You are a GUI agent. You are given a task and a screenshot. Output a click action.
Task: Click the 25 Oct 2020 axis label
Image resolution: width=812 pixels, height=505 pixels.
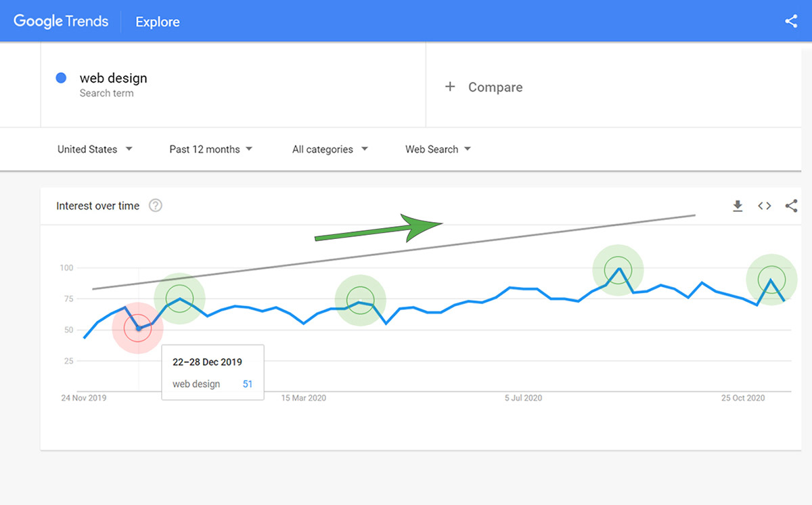coord(743,398)
